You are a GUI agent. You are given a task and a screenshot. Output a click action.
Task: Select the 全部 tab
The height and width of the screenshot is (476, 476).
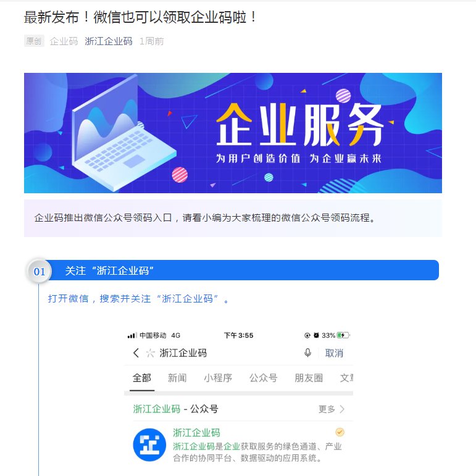point(142,378)
